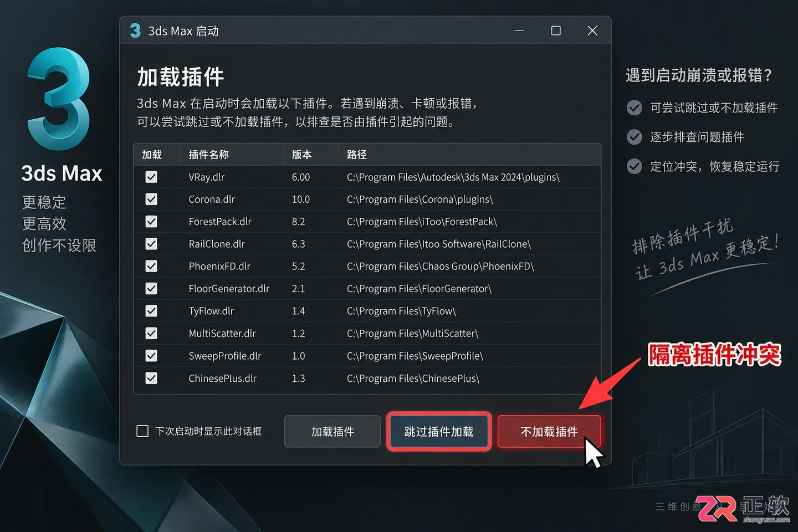
Task: Click the path ending in Chaos Group\PhoenixFD\
Action: pos(441,267)
